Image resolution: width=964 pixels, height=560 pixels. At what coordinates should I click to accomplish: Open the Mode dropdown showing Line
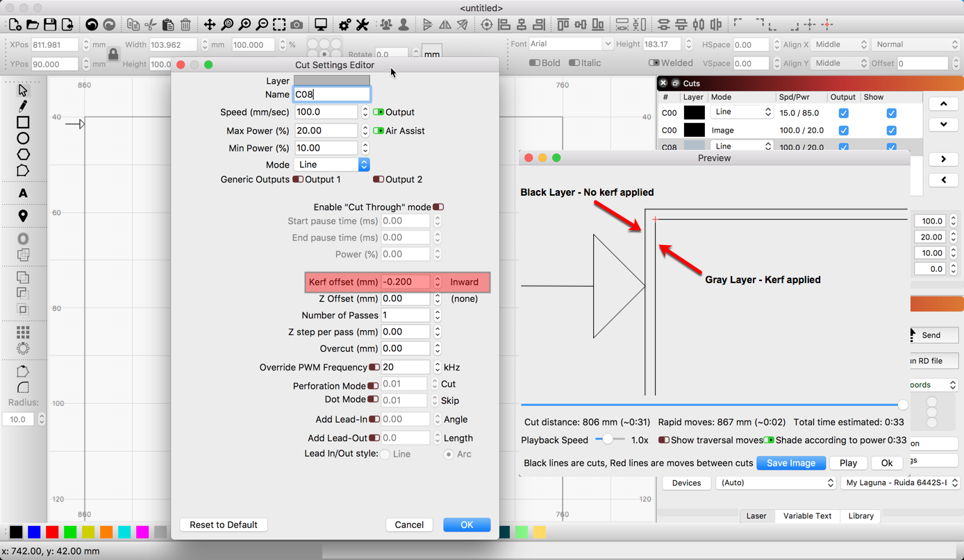point(331,164)
